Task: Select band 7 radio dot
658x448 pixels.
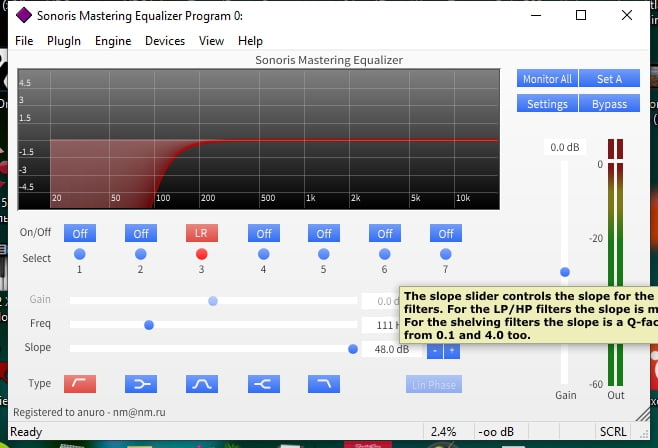Action: [446, 254]
